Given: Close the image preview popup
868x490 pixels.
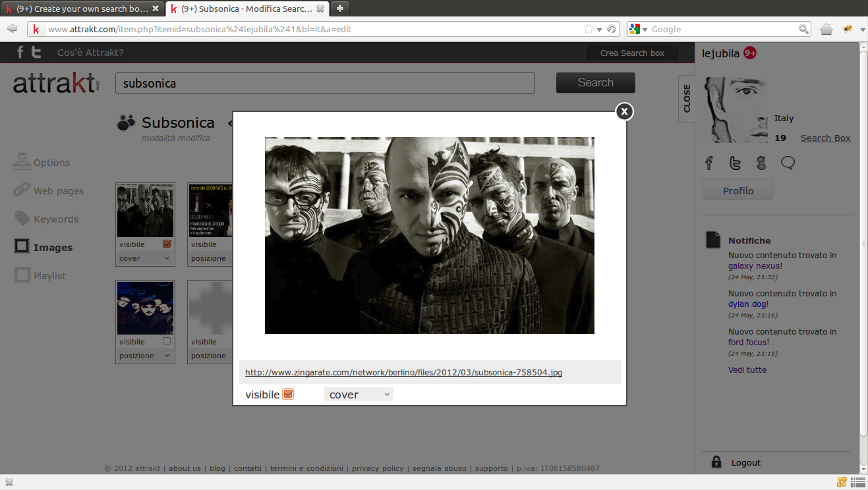Looking at the screenshot, I should (x=624, y=111).
